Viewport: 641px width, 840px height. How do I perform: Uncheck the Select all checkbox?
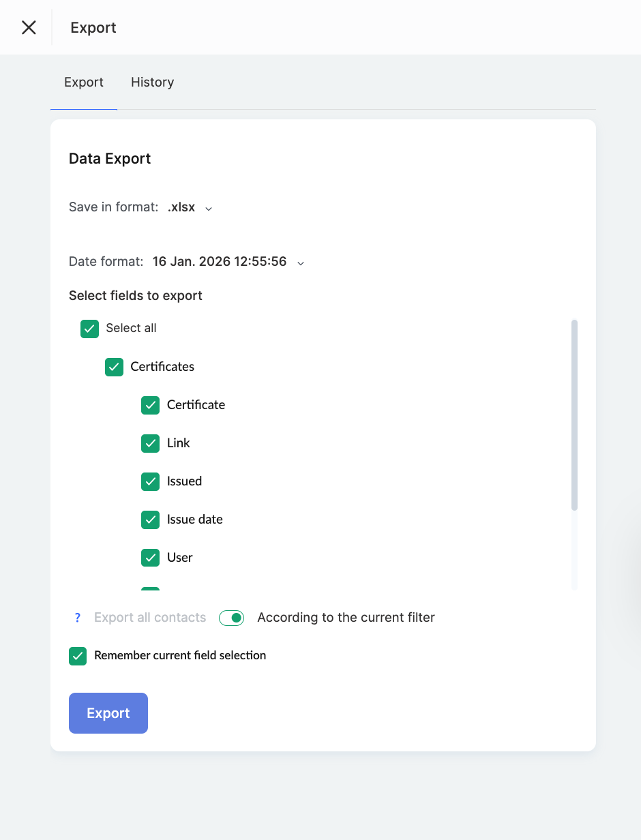90,329
